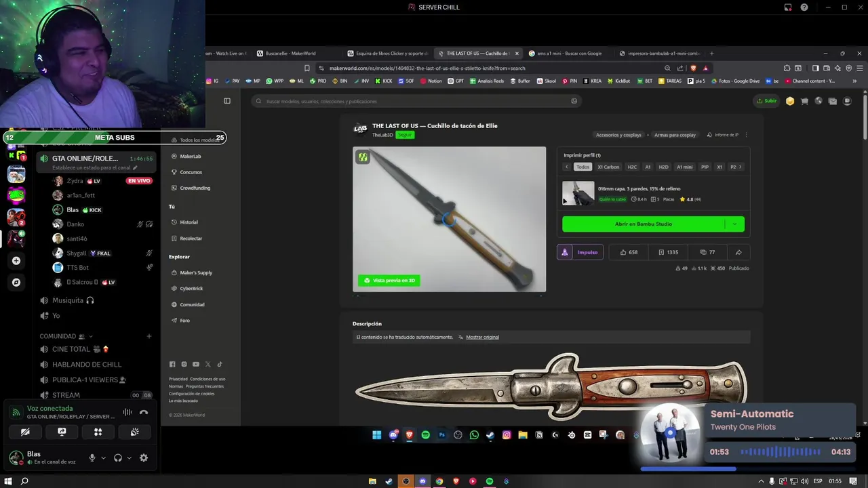Open 'Accesorios y cosplays' category breadcrumb

[x=618, y=135]
